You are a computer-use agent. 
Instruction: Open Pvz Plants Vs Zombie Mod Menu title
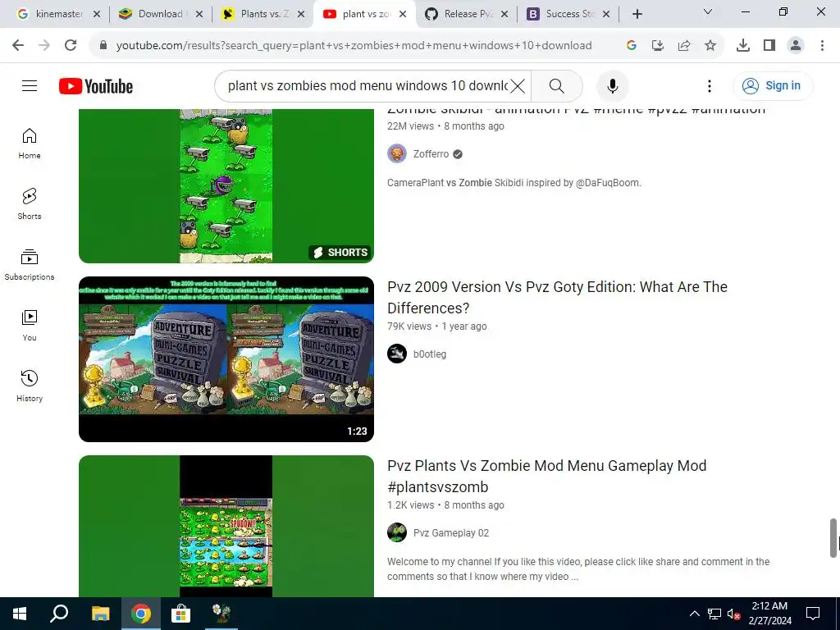[x=547, y=477]
